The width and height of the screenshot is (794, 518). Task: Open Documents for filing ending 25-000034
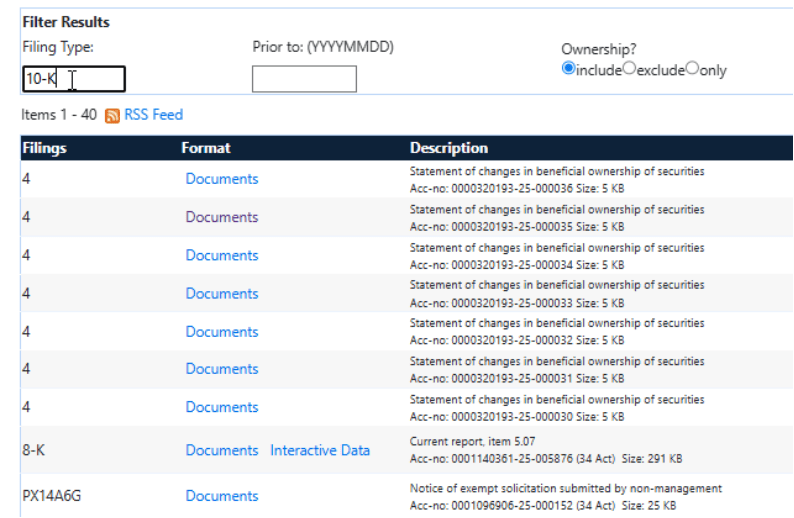coord(221,255)
